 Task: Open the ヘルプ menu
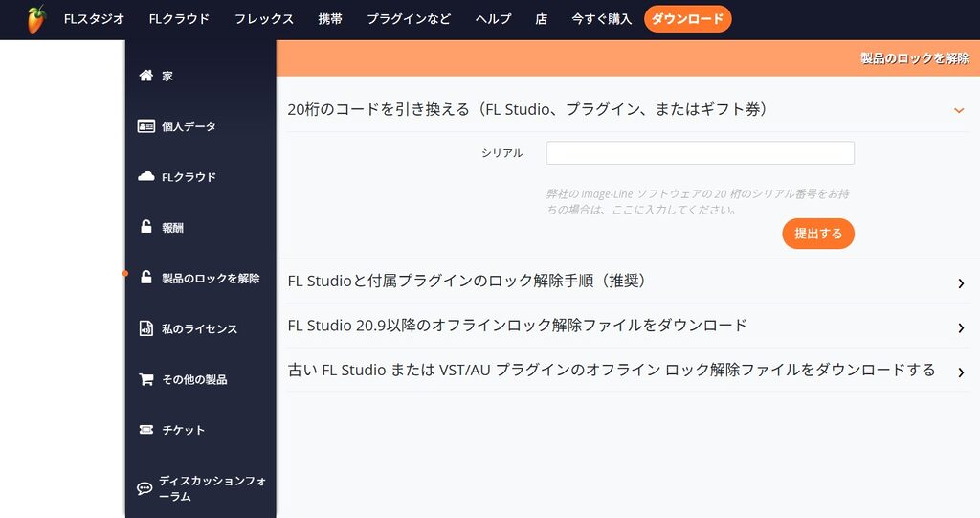(493, 19)
